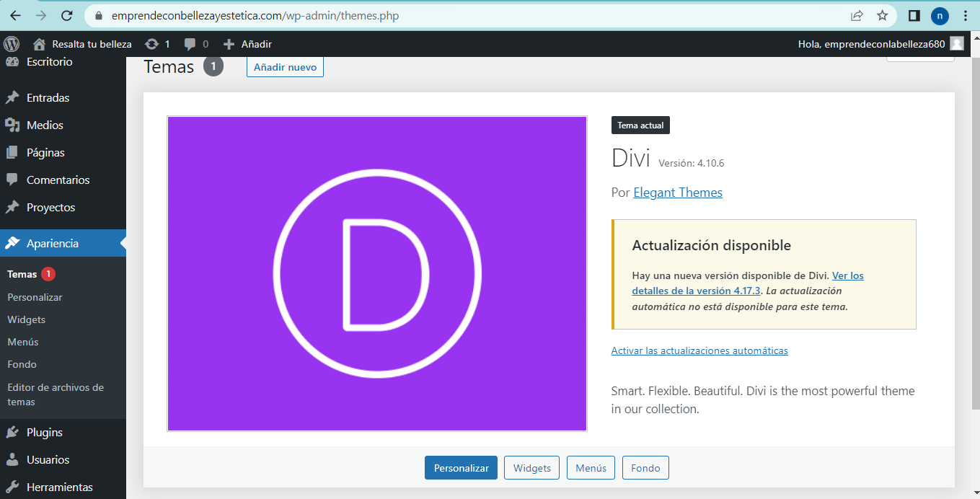Open the Elegant Themes author link
Screen dimensions: 980x499
click(678, 193)
